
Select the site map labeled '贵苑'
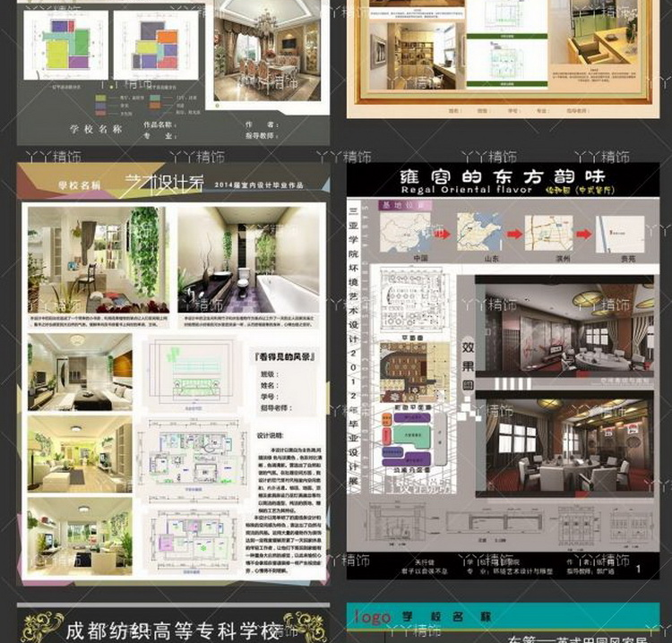click(x=620, y=235)
